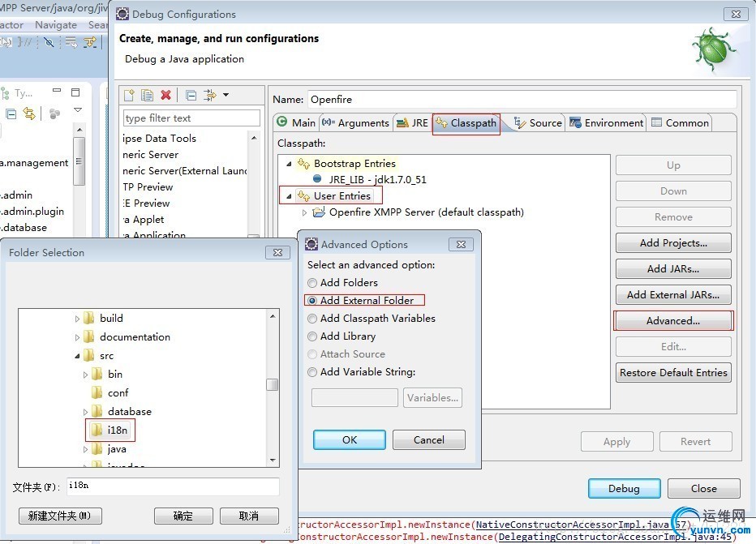This screenshot has width=756, height=544.
Task: Click the Collapse All icon in configurations toolbar
Action: [x=191, y=95]
